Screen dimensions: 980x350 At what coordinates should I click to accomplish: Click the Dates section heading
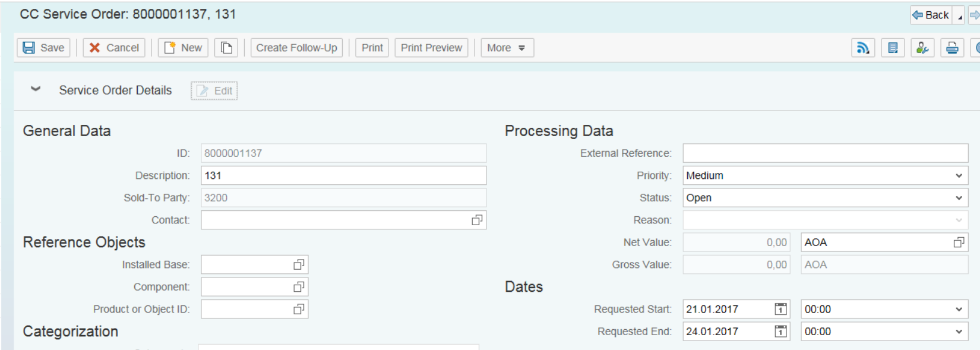(x=524, y=287)
